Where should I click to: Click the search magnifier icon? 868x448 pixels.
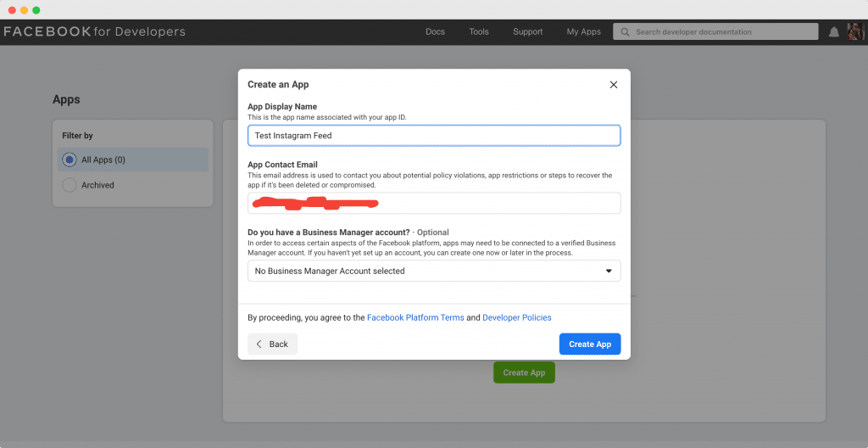[625, 32]
